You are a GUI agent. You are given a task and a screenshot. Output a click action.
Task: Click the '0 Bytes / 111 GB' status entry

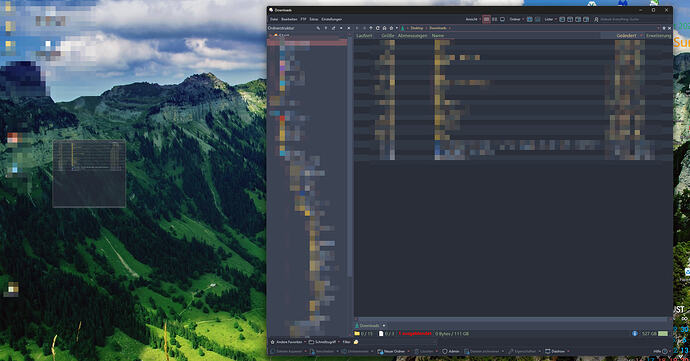pyautogui.click(x=452, y=334)
